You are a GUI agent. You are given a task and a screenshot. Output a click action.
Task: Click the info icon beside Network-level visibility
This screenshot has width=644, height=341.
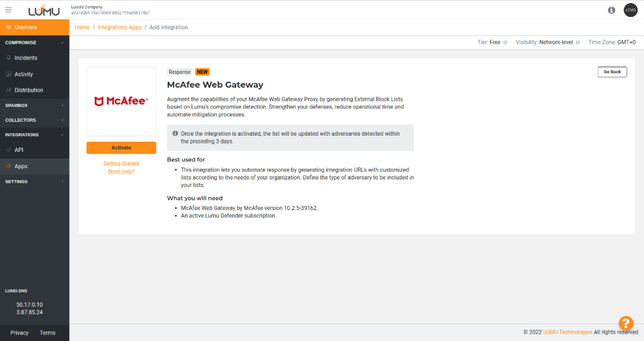click(x=578, y=43)
